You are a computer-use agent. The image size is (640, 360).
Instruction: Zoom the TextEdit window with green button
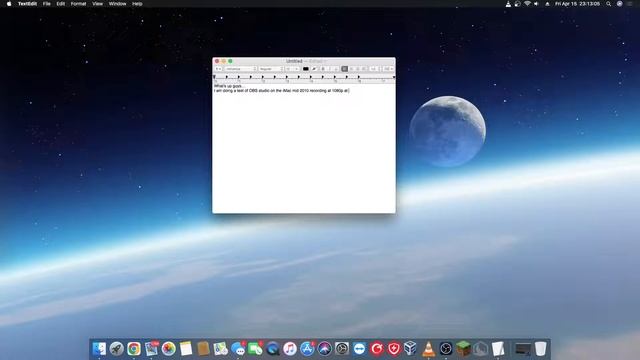pos(230,61)
